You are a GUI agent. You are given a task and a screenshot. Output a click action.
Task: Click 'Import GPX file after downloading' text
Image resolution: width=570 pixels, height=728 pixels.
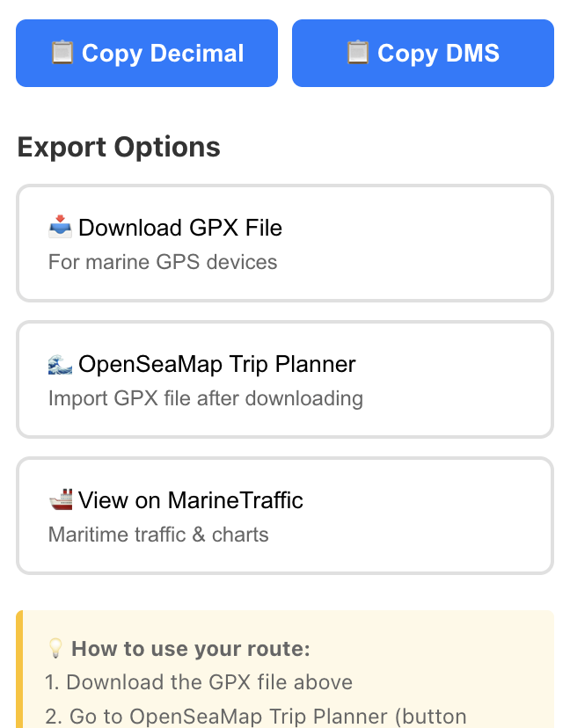click(x=206, y=398)
